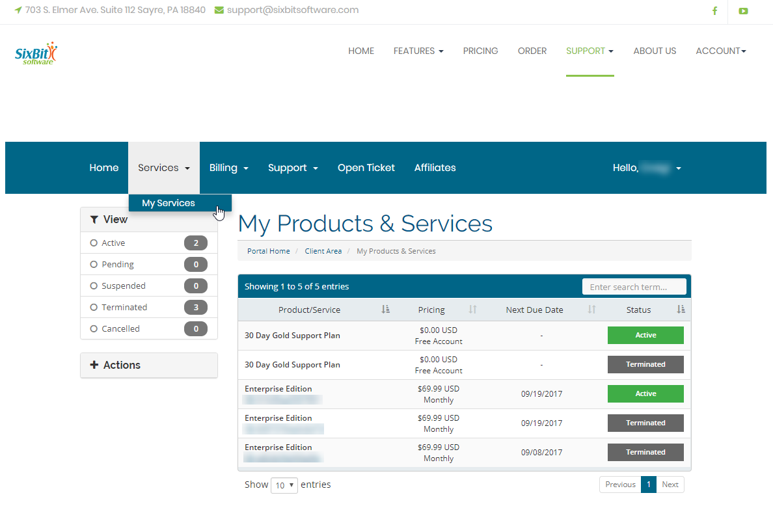The height and width of the screenshot is (532, 773).
Task: Expand the SUPPORT dropdown in top navigation
Action: click(590, 51)
